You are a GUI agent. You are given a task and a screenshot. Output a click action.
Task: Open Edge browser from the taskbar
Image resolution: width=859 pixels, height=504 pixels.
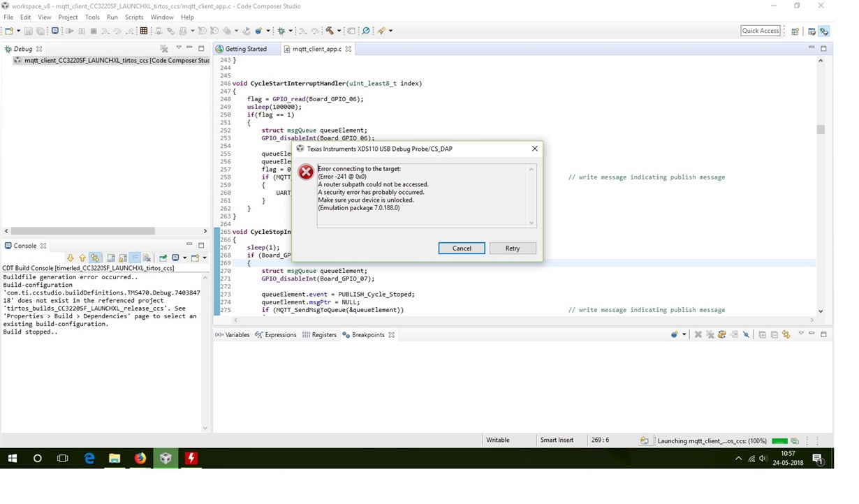89,459
